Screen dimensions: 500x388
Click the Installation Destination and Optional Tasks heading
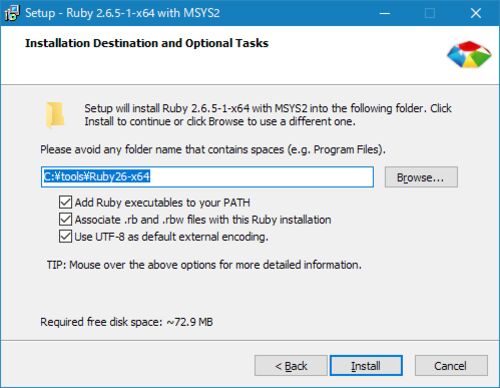coord(147,43)
